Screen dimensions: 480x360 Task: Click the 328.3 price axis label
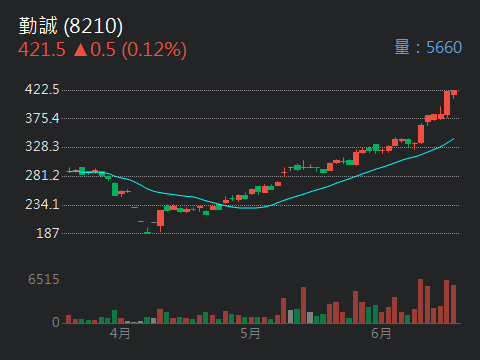[42, 146]
